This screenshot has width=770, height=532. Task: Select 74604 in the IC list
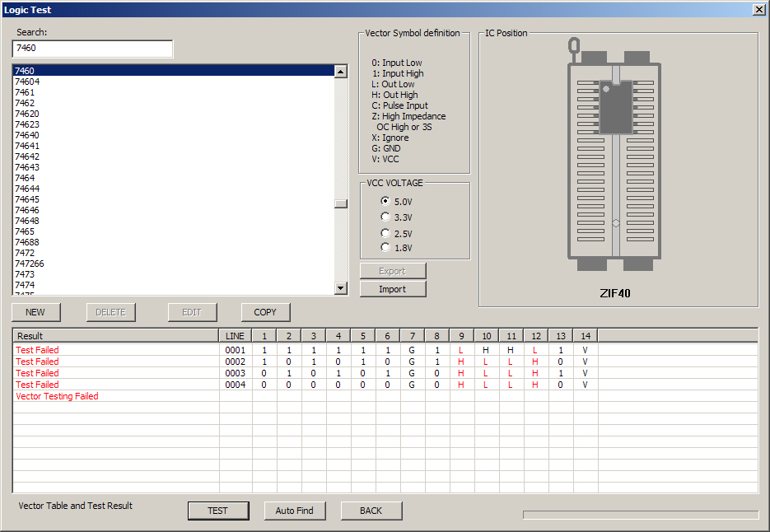(27, 82)
